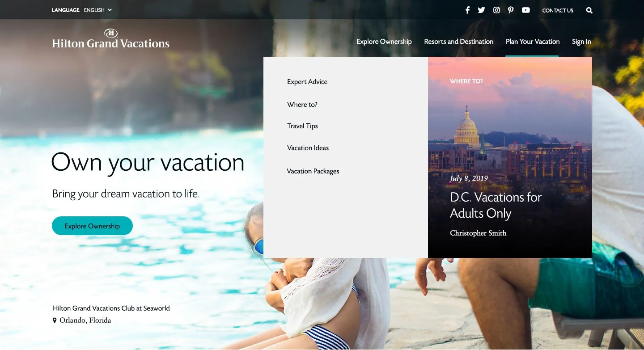Click the Own your vacation headline

(x=148, y=162)
